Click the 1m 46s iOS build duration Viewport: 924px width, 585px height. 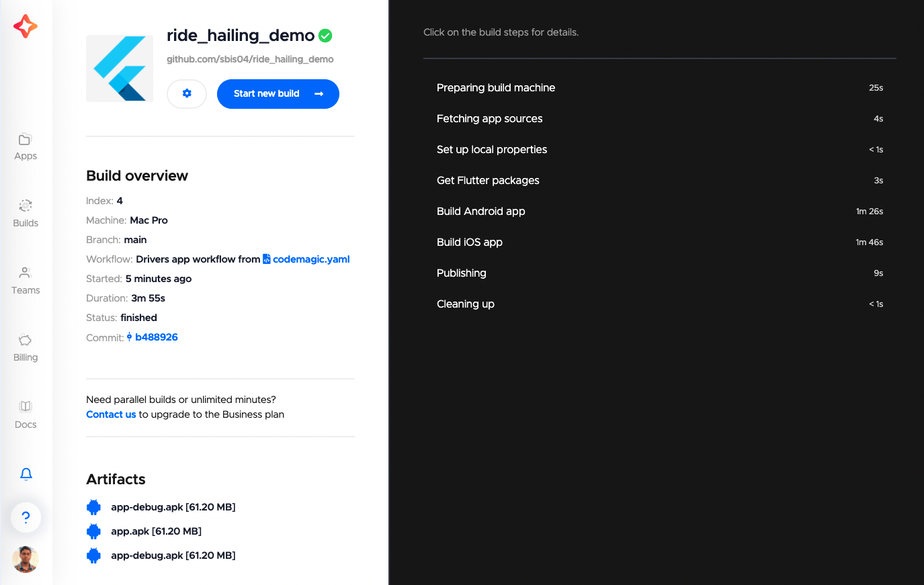click(870, 242)
